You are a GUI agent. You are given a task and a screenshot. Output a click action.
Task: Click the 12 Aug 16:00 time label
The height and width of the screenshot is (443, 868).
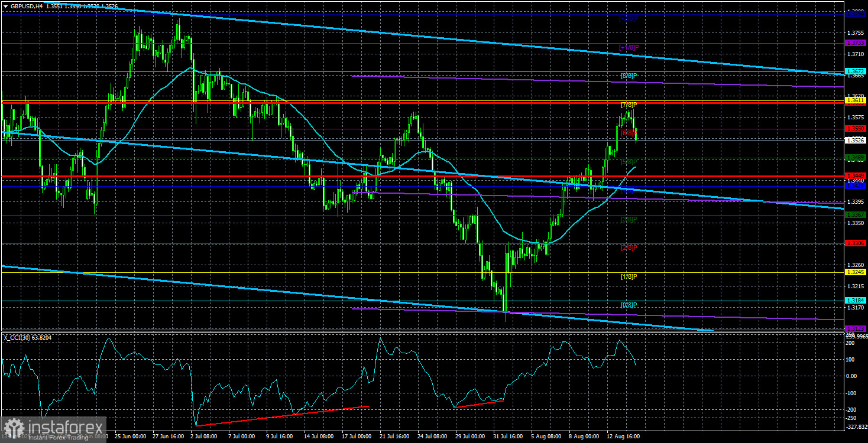click(623, 437)
